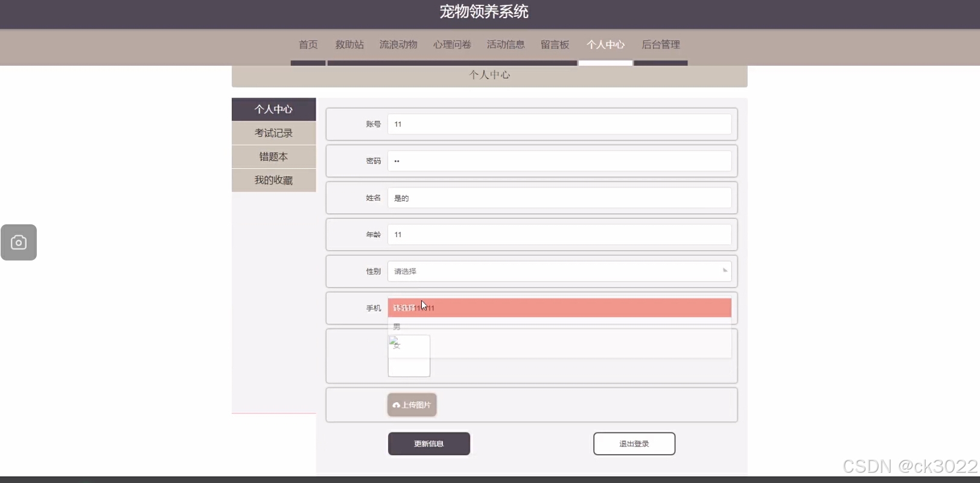This screenshot has height=483, width=980.
Task: Select 个人中心 in the left sidebar
Action: pos(273,109)
